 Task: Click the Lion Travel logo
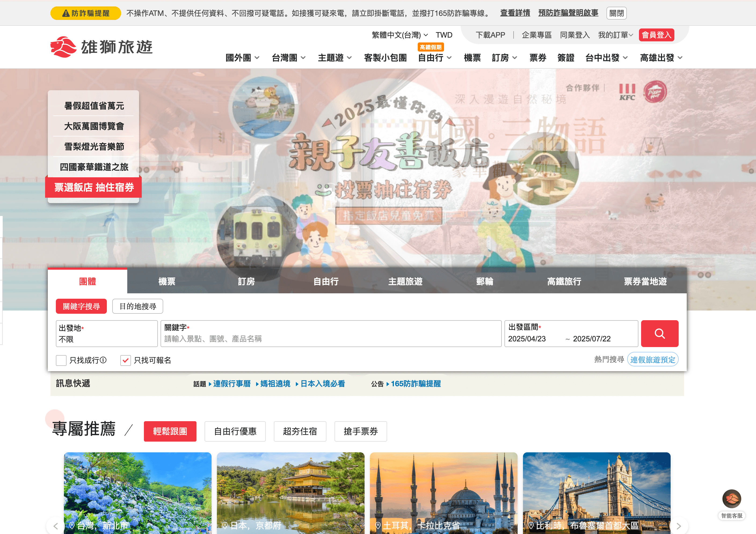[101, 47]
